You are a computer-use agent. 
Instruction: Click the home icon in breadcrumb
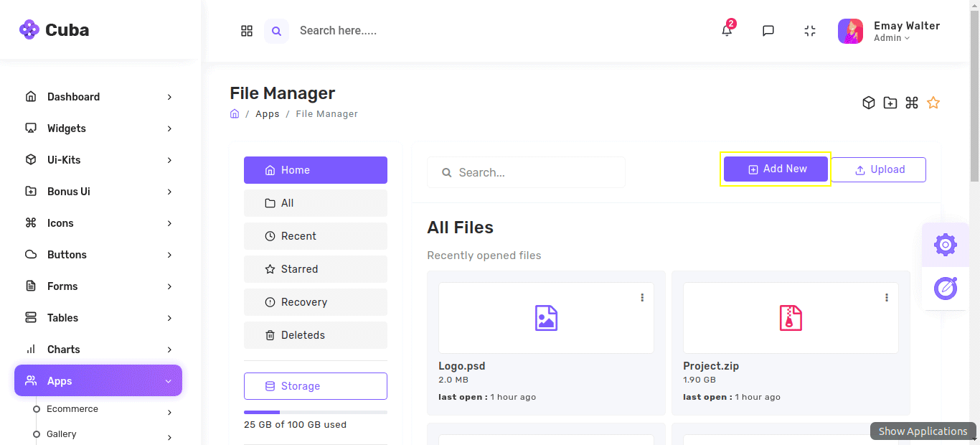[x=235, y=113]
